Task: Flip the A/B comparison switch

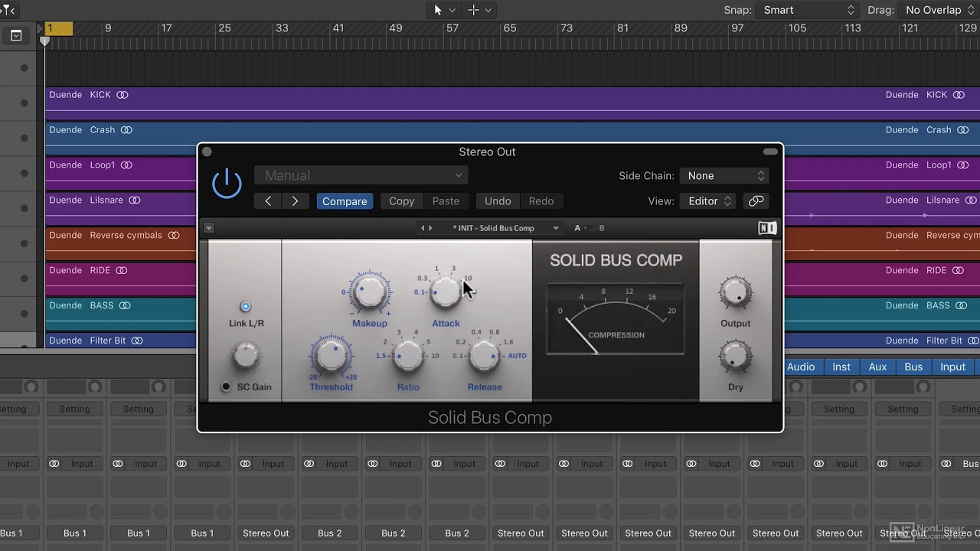Action: [x=589, y=228]
